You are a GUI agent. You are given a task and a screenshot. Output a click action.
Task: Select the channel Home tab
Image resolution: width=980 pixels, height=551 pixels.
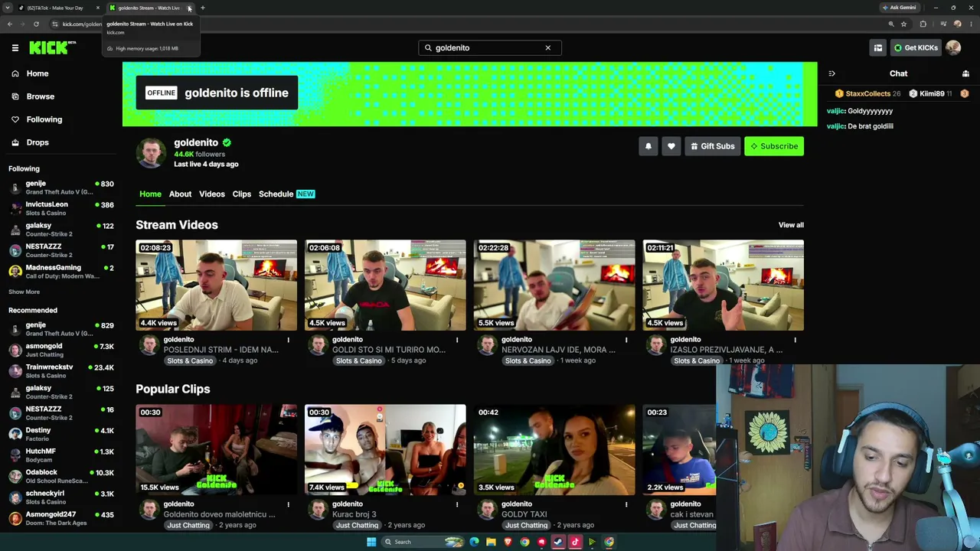pos(150,194)
